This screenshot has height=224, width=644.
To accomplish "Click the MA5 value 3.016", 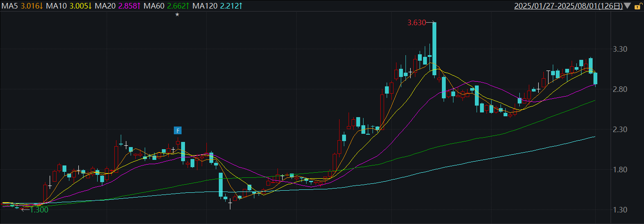I will click(x=30, y=6).
